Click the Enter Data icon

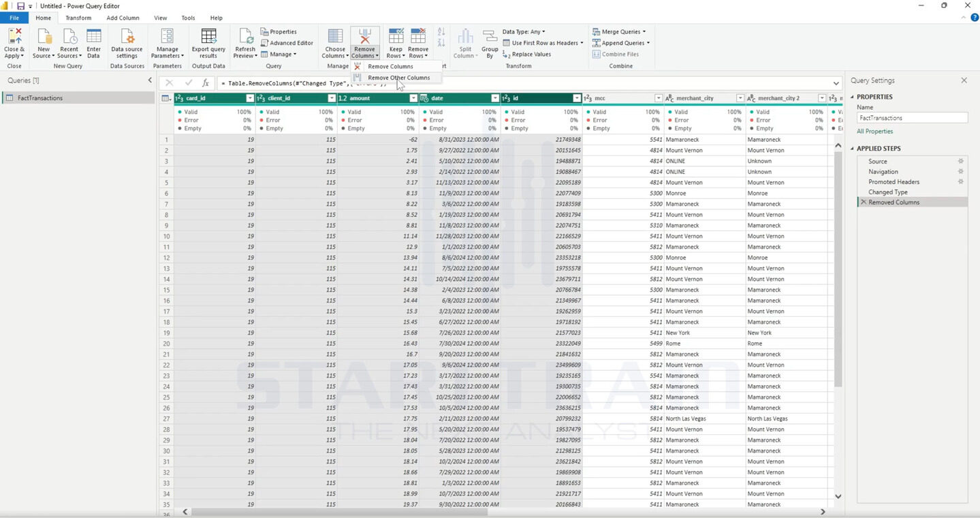94,36
